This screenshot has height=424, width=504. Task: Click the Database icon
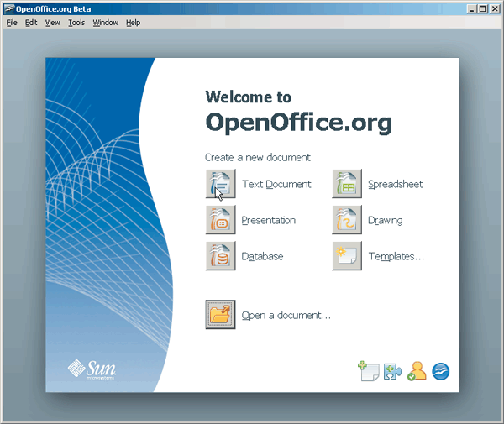(220, 256)
